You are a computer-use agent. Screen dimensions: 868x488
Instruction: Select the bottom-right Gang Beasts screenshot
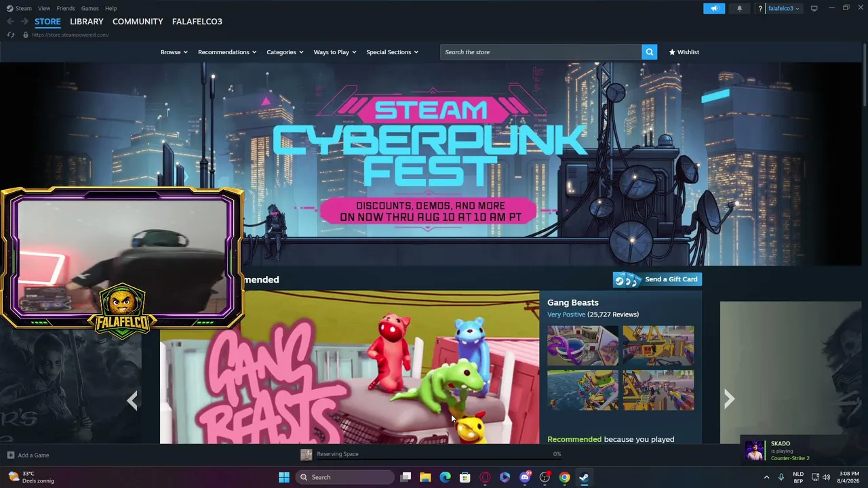658,390
